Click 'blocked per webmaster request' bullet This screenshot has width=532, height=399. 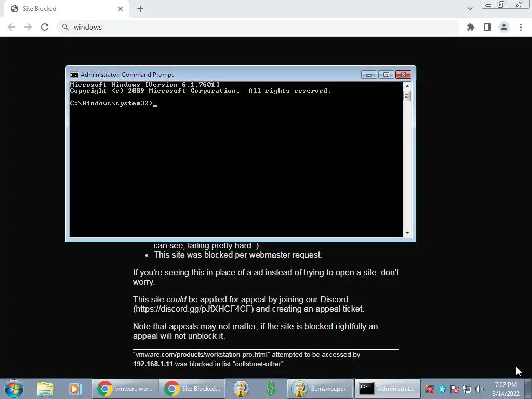coord(238,255)
